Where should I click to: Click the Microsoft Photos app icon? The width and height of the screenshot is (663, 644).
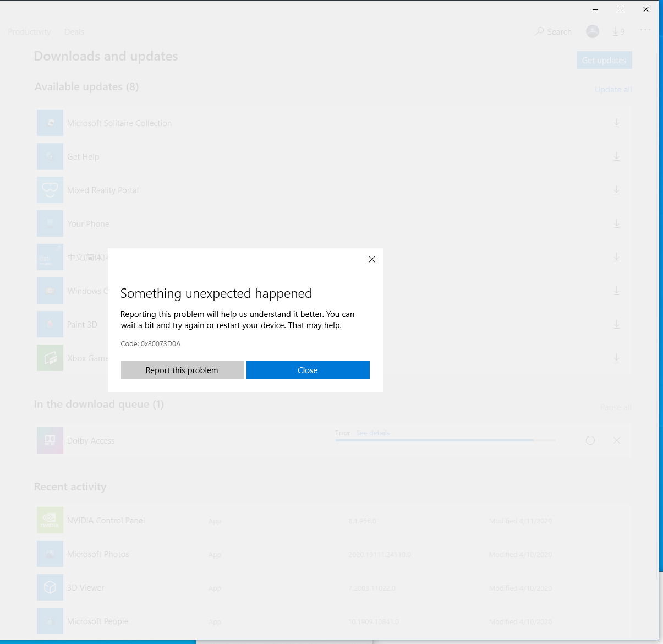[x=50, y=554]
